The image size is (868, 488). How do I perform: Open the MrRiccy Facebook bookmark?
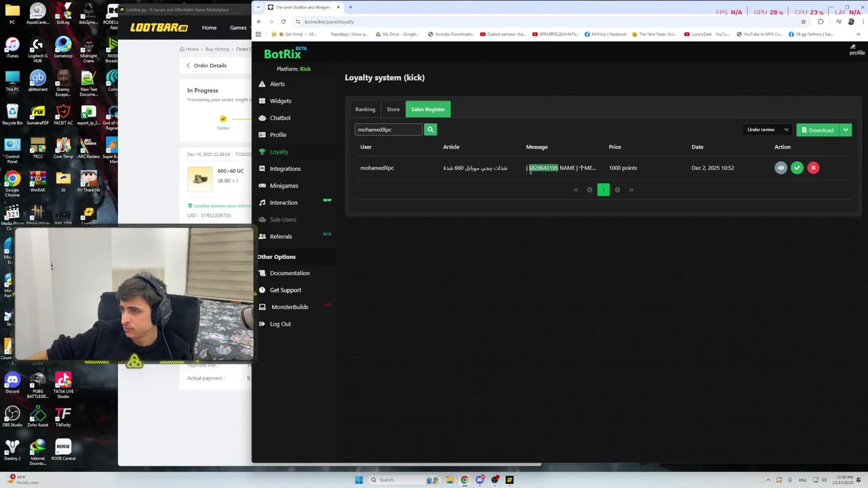[605, 34]
